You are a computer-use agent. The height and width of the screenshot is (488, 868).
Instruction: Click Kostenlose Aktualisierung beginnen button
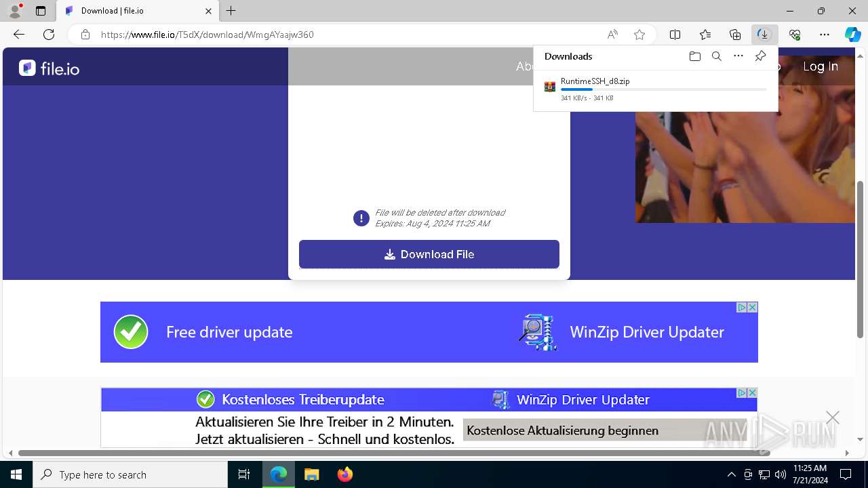coord(605,430)
